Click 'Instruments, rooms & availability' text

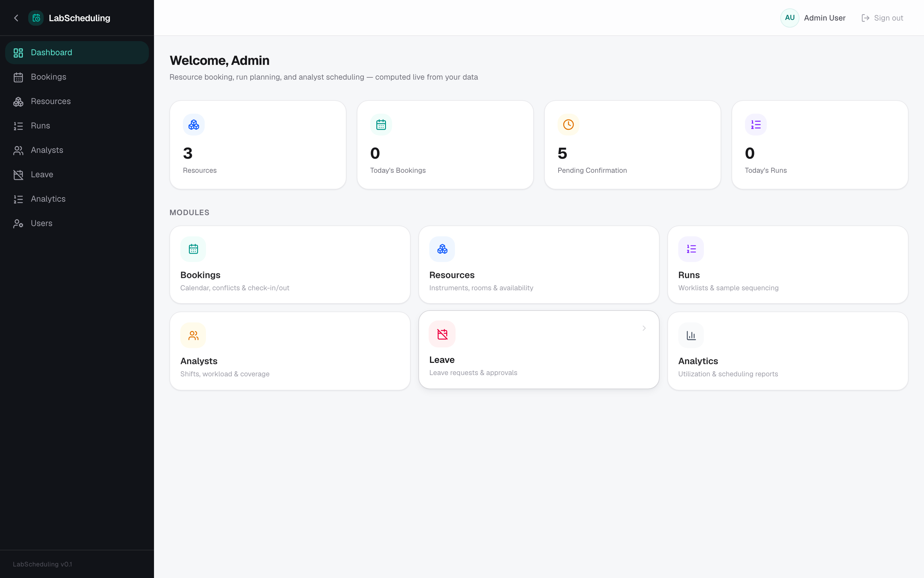[x=481, y=288]
